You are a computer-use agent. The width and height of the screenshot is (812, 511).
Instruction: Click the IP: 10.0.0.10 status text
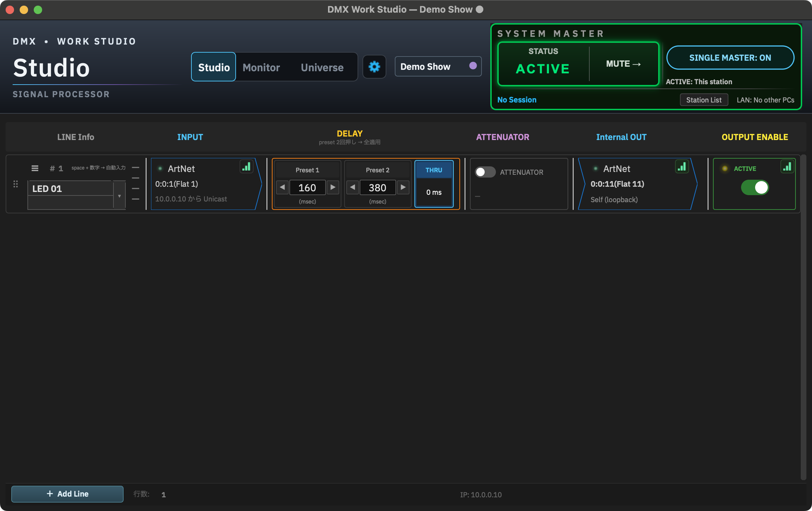pos(481,495)
